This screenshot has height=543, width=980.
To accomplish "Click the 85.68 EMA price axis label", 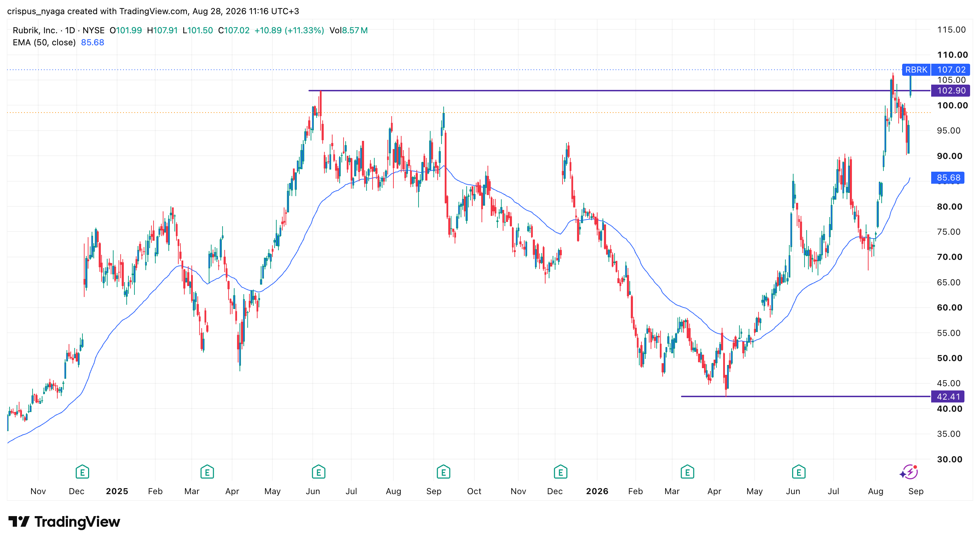I will coord(948,178).
